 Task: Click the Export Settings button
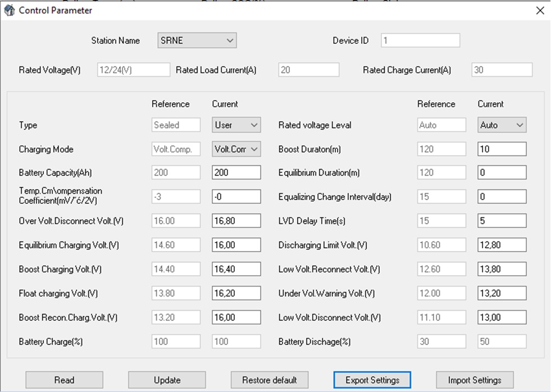(x=372, y=380)
